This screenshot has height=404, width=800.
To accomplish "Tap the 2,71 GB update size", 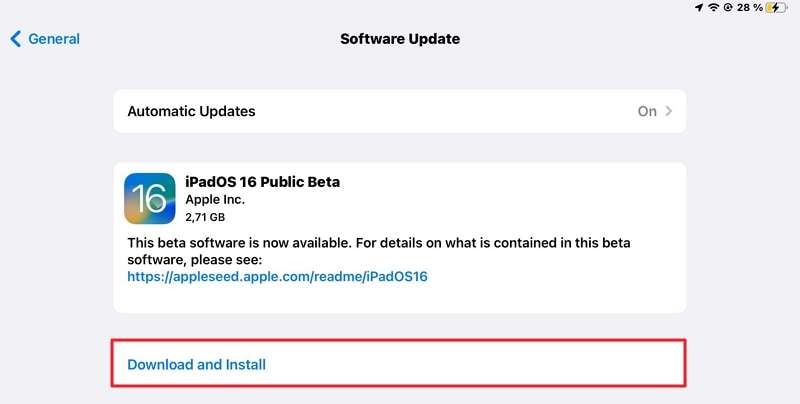I will click(x=207, y=216).
